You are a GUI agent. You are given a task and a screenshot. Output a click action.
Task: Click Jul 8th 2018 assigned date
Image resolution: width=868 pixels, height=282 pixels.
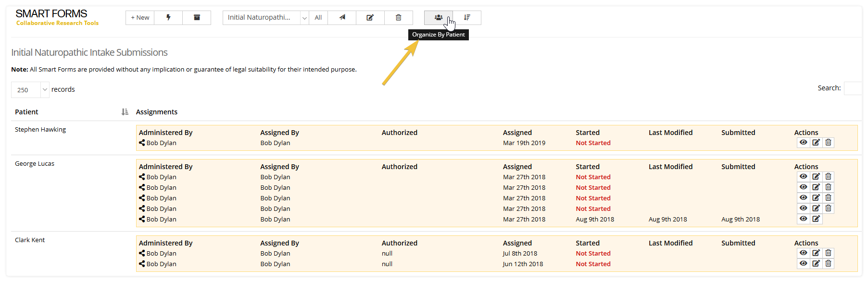pyautogui.click(x=520, y=254)
